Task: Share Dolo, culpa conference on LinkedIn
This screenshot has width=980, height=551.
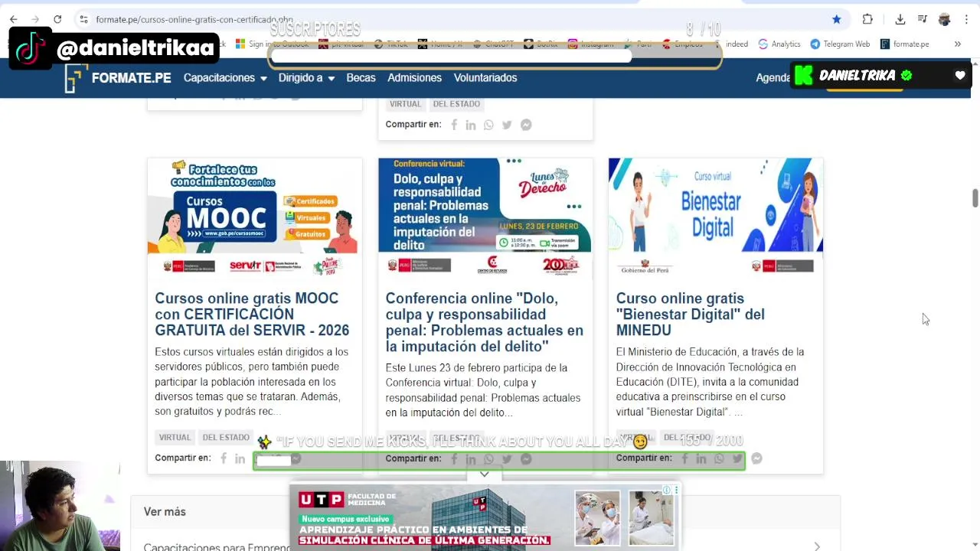Action: (471, 458)
